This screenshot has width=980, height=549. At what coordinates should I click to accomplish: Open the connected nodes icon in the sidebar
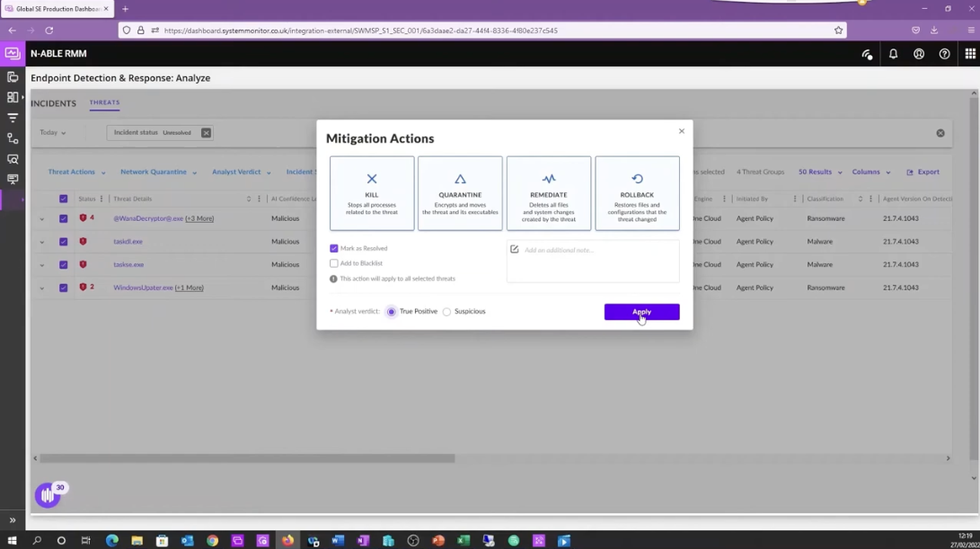pyautogui.click(x=13, y=138)
